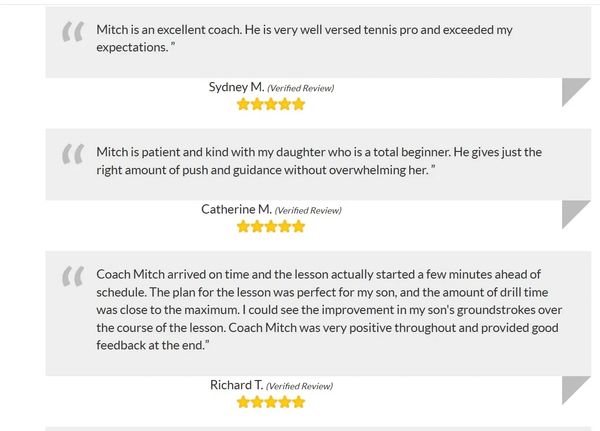Click Verified Review label next to Catherine M.
Viewport: 600px width, 431px height.
308,210
